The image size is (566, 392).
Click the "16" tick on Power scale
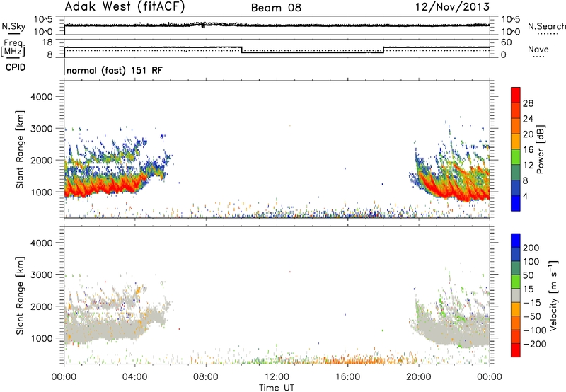point(528,150)
